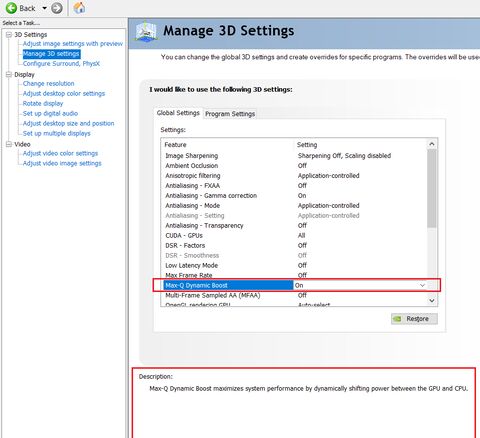Select Antialiasing - Gamma correction row

pos(295,196)
